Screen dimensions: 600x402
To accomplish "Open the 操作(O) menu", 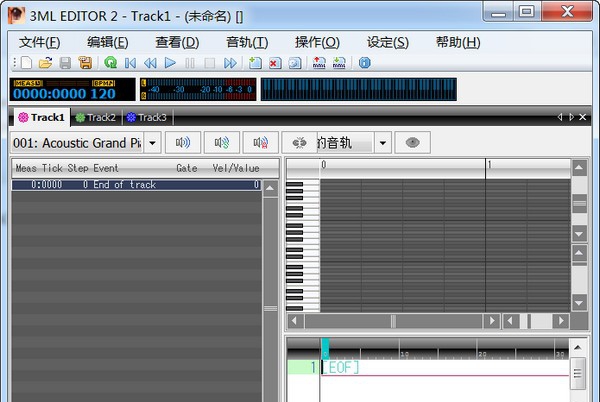I will [317, 42].
